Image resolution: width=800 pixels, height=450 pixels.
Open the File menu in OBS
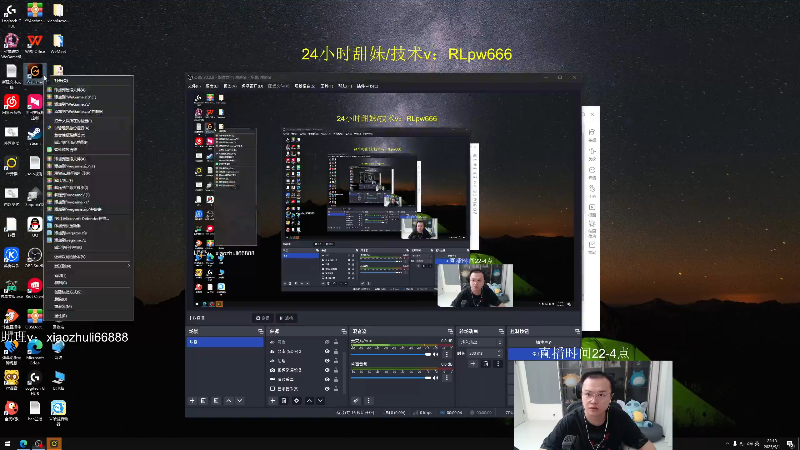(x=193, y=86)
